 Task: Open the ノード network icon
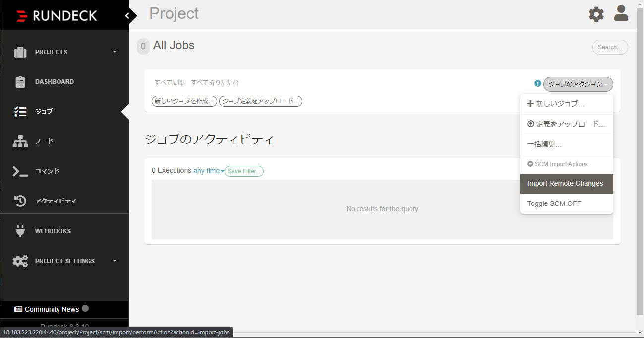pos(20,141)
